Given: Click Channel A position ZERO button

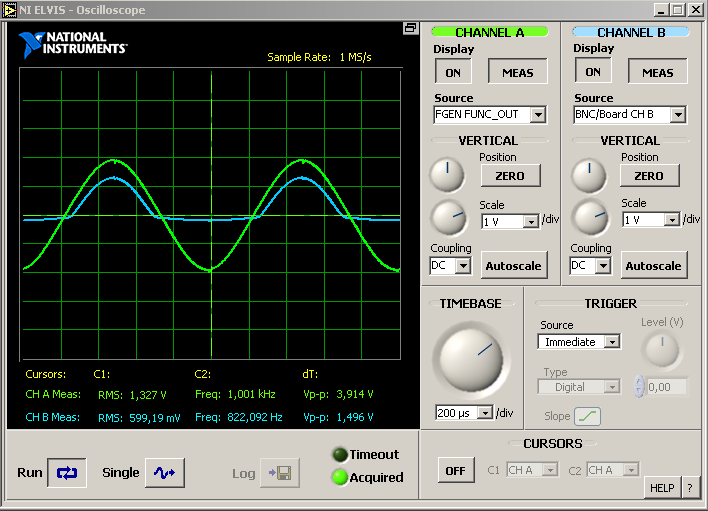Looking at the screenshot, I should (x=510, y=176).
